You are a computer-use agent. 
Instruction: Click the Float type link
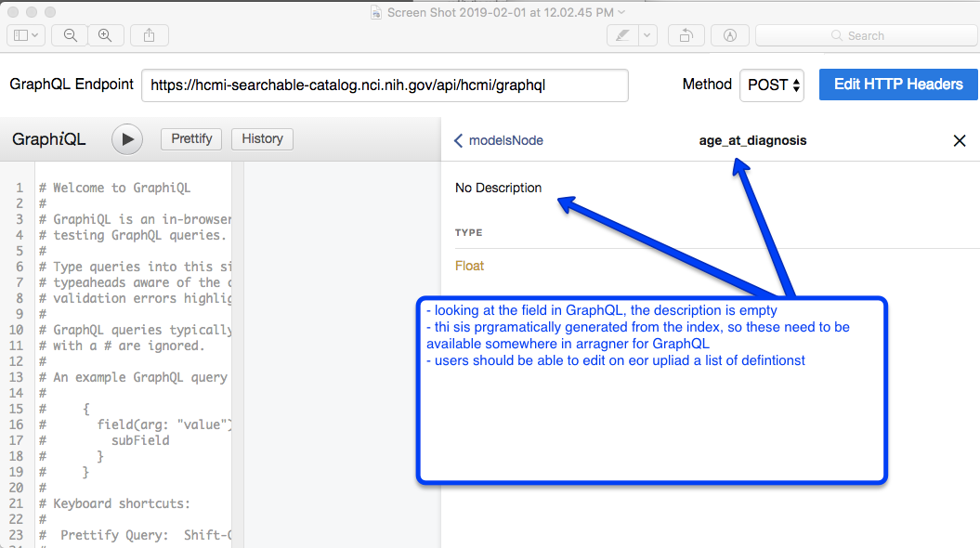coord(469,266)
